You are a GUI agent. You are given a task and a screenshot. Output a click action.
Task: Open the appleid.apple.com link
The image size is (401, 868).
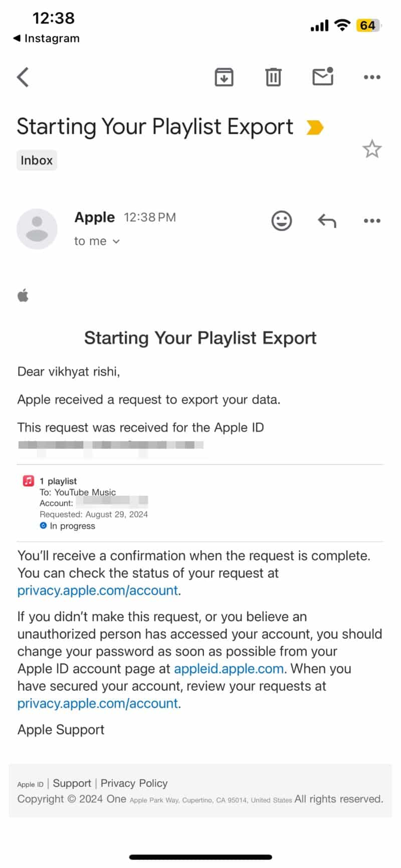228,668
